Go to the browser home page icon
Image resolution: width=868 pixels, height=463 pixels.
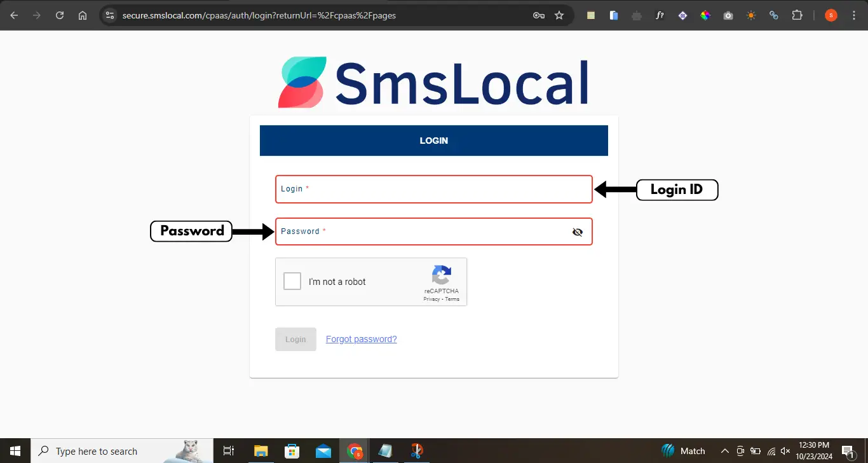pyautogui.click(x=83, y=15)
